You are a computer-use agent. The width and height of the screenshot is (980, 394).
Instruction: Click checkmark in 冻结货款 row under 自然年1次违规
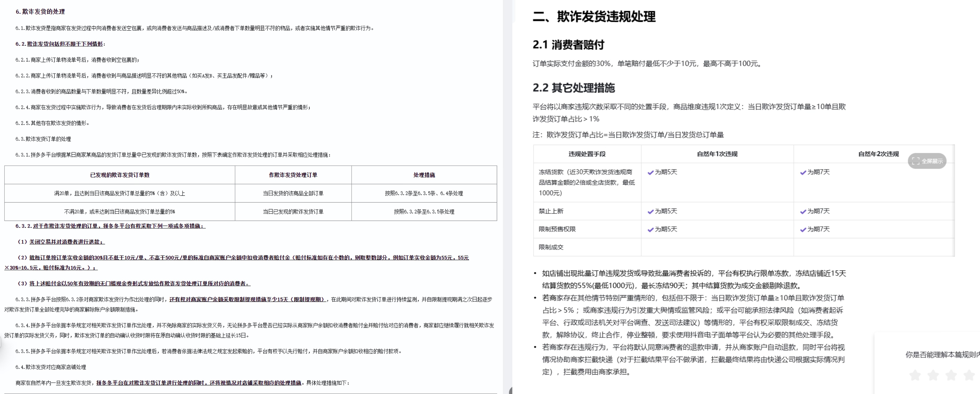click(650, 173)
